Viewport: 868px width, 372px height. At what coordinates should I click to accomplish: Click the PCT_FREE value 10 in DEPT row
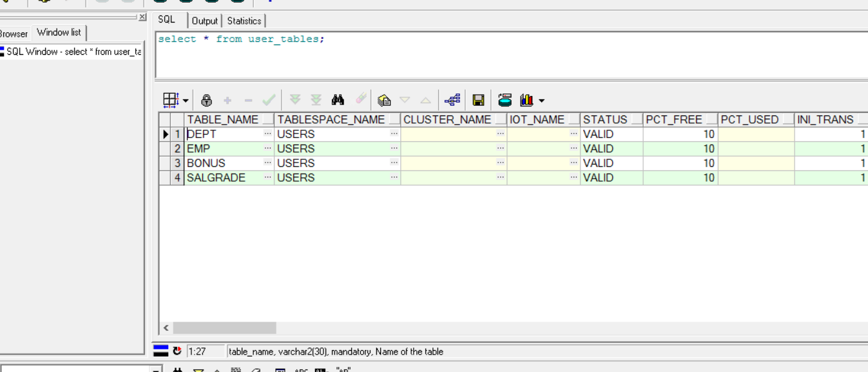point(680,134)
